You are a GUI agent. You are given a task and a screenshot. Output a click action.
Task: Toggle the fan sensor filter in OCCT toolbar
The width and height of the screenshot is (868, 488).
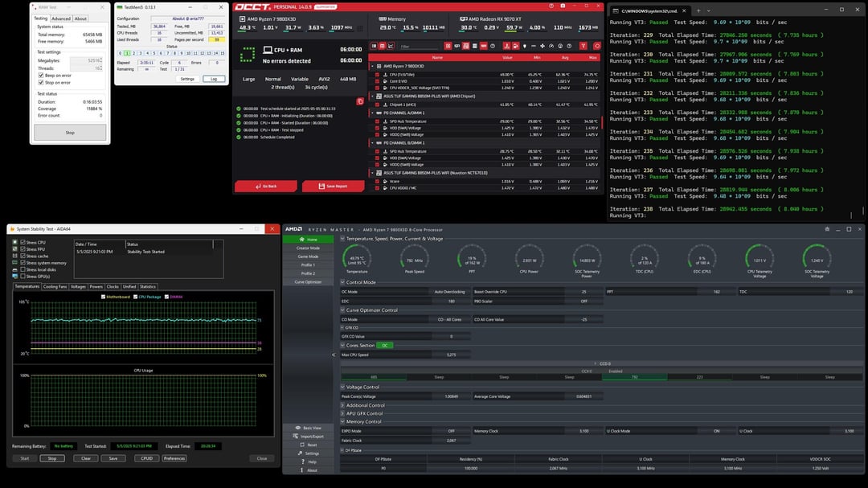542,46
